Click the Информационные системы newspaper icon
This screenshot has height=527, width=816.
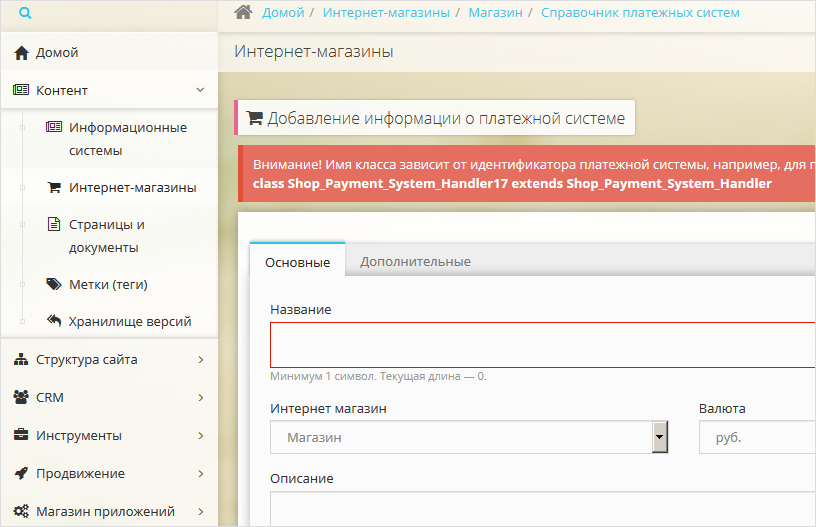[54, 128]
